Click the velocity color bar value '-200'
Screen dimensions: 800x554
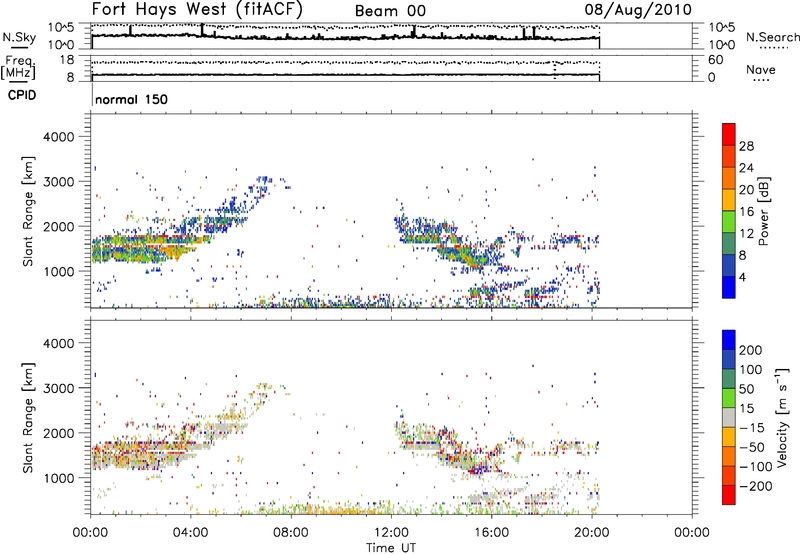(756, 486)
